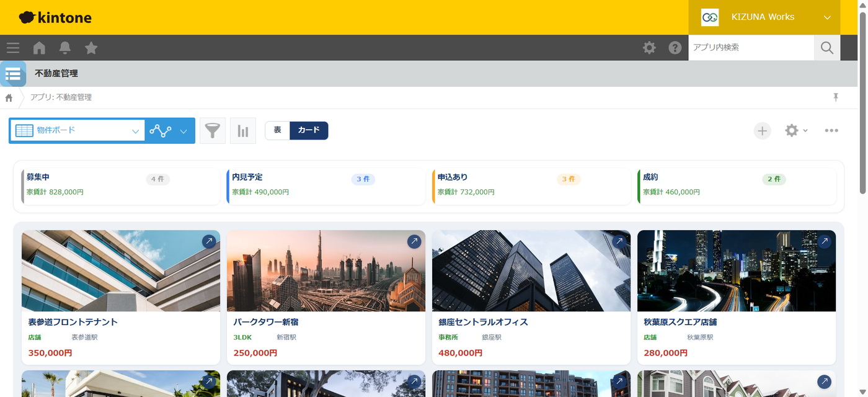Select the 申込あり status column
Screen dimensions: 868x397
point(531,186)
